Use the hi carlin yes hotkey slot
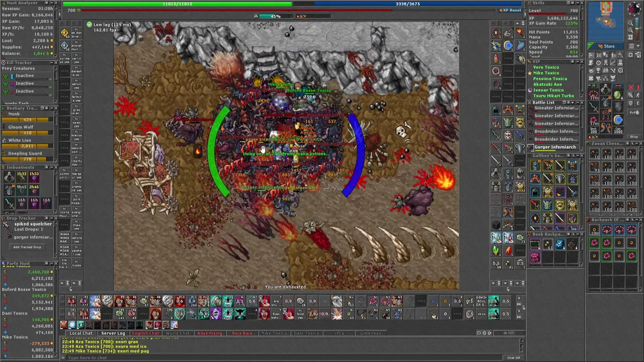644x362 pixels. (x=76, y=58)
